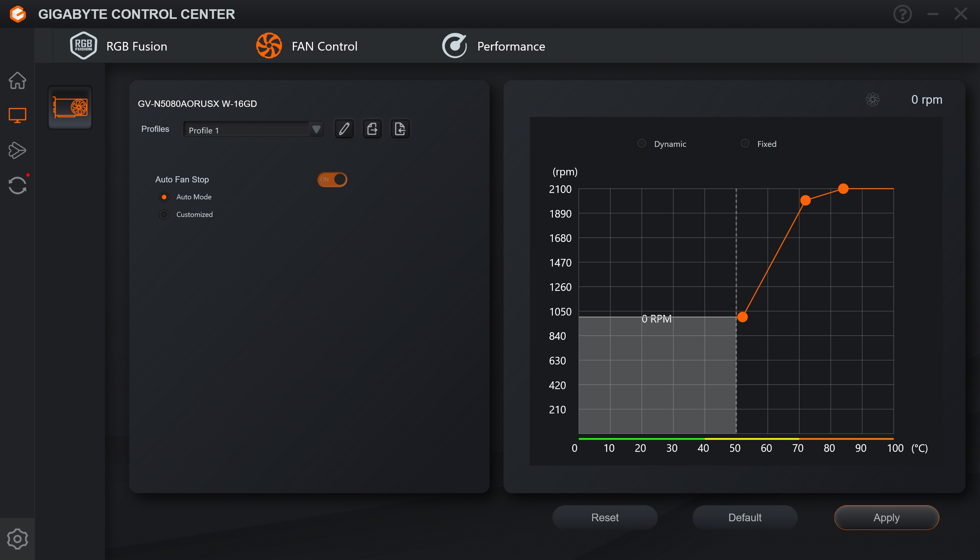Choose Dynamic fan curve mode
This screenshot has height=560, width=980.
(x=642, y=143)
